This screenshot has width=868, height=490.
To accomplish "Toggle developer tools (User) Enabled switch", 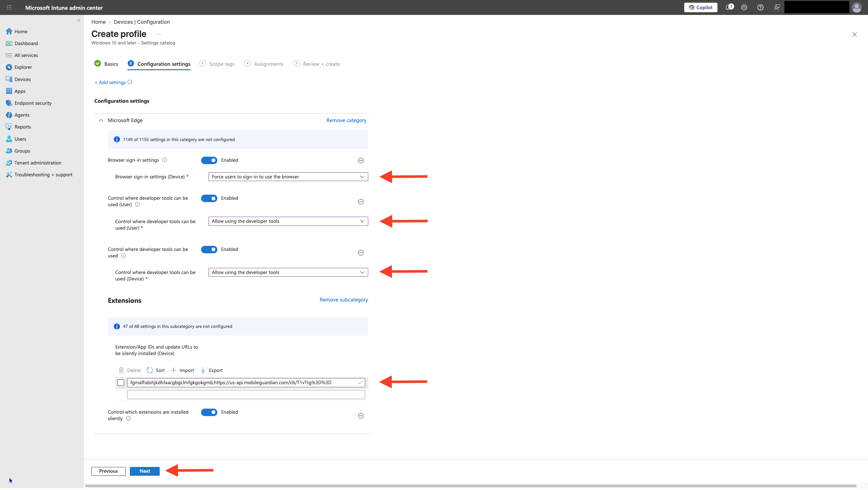I will 209,198.
